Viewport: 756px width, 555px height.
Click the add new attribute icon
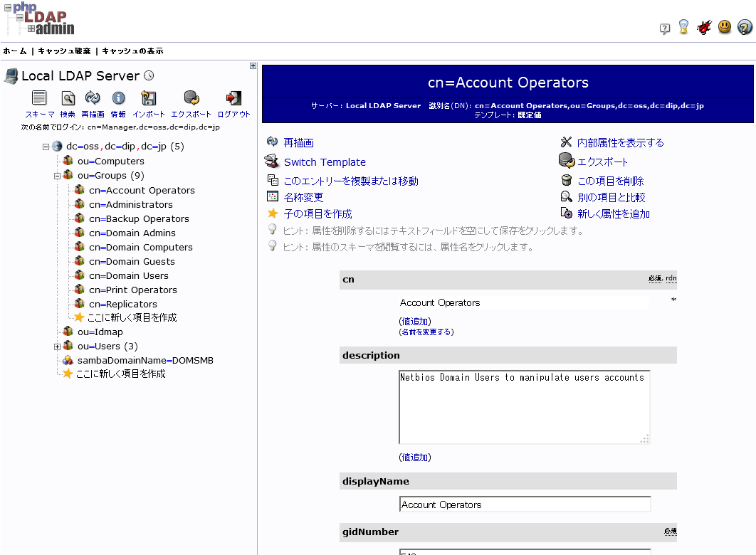(566, 213)
